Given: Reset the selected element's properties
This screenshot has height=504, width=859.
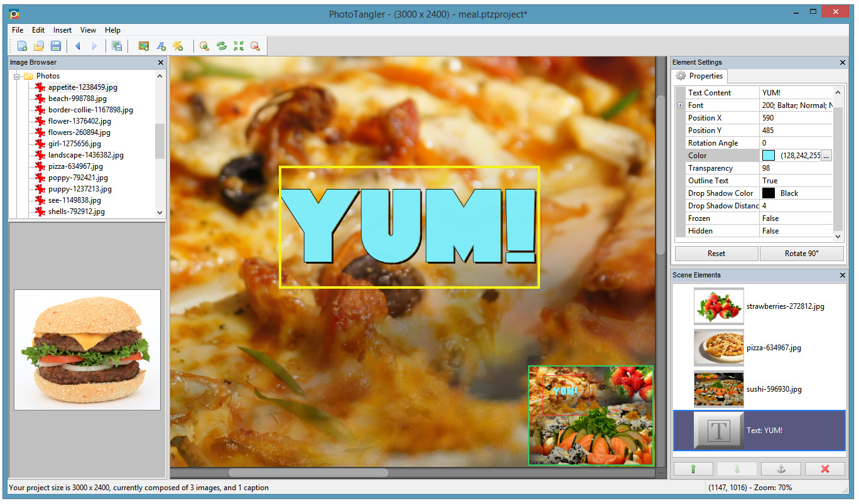Looking at the screenshot, I should pyautogui.click(x=716, y=253).
